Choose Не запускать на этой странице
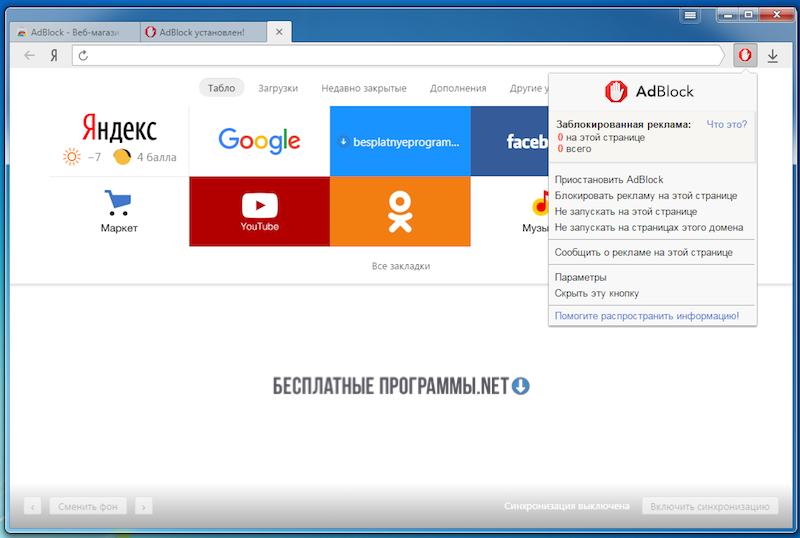 click(x=626, y=211)
